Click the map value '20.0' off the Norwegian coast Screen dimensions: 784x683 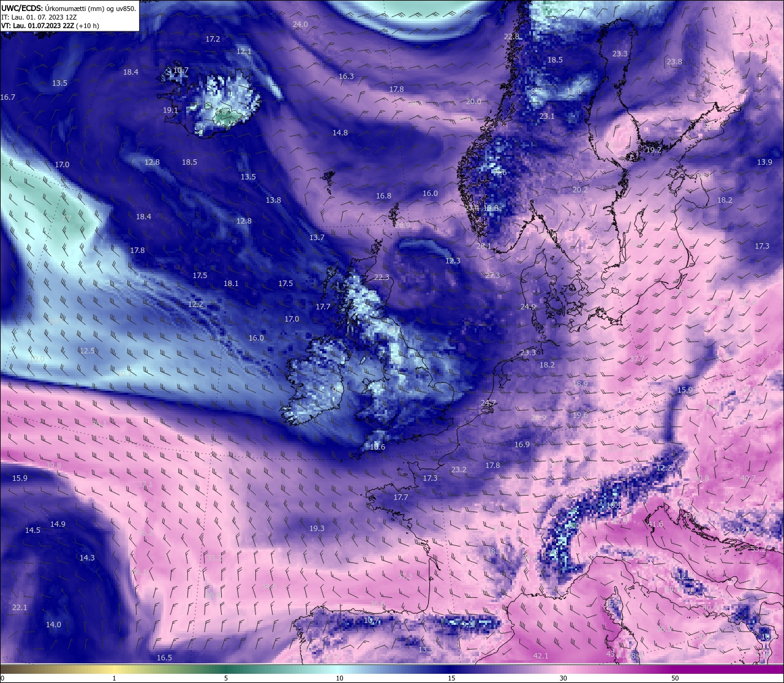[473, 102]
